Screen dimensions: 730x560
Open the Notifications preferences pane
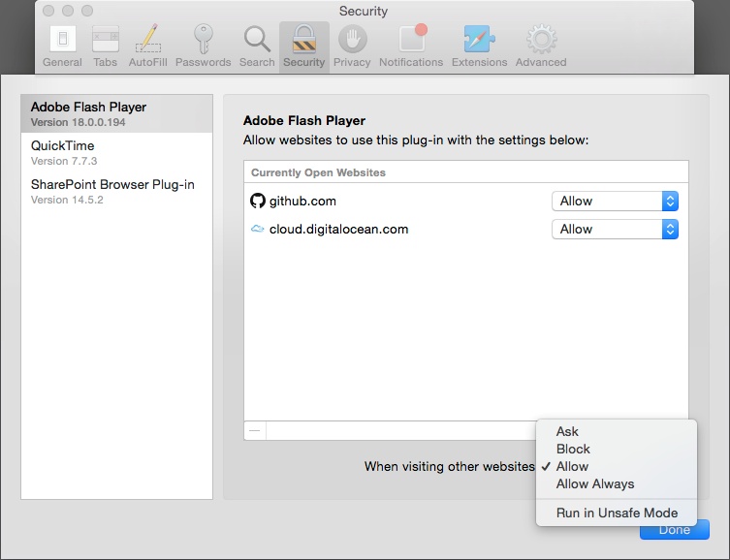[x=411, y=47]
